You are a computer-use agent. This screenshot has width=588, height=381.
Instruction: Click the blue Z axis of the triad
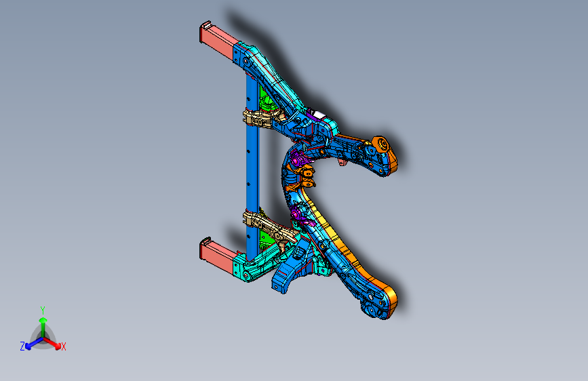coord(33,343)
